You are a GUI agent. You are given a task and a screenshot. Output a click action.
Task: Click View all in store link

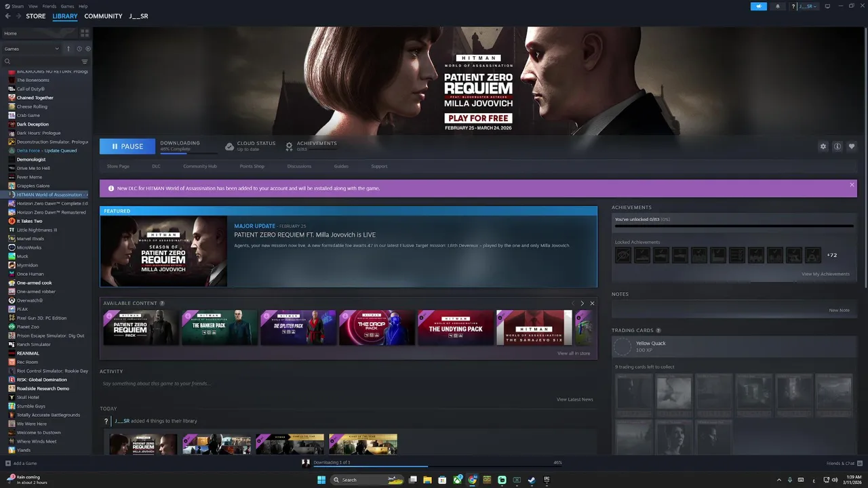click(x=574, y=353)
